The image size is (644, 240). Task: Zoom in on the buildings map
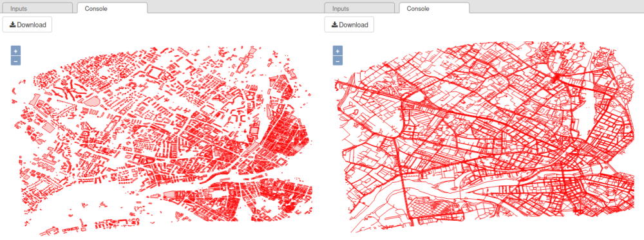pos(15,51)
